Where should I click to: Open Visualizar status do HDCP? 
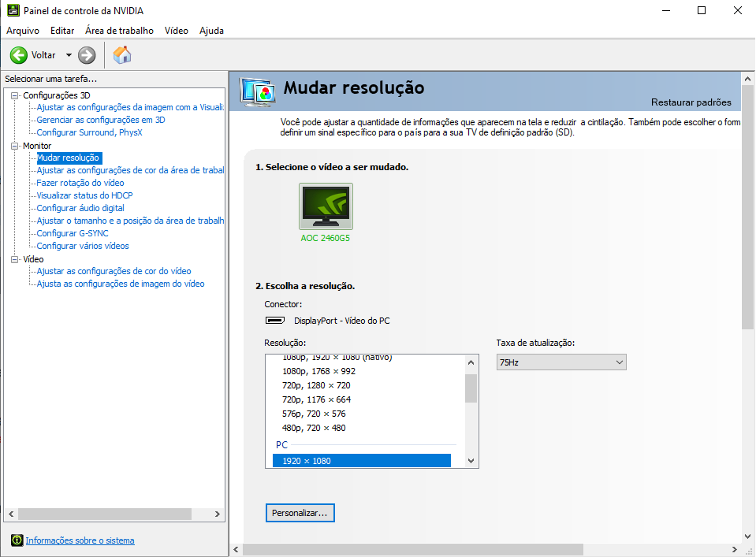point(85,195)
